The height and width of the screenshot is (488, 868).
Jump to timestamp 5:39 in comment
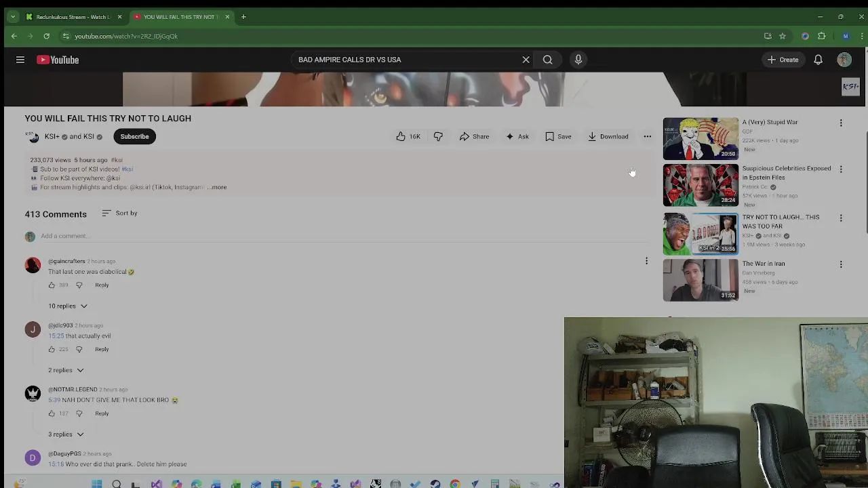(x=54, y=400)
